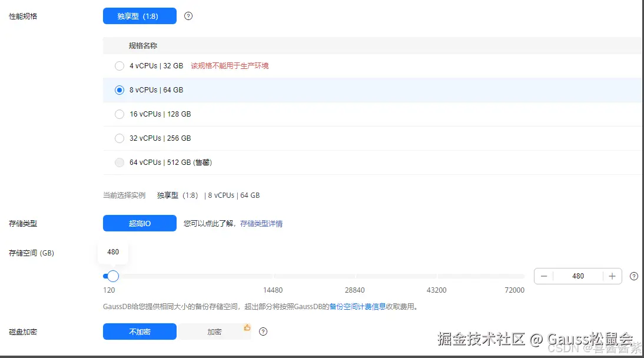Select the 32 vCPUs | 256 GB specification
Viewport: 644px width, 358px height.
[119, 138]
